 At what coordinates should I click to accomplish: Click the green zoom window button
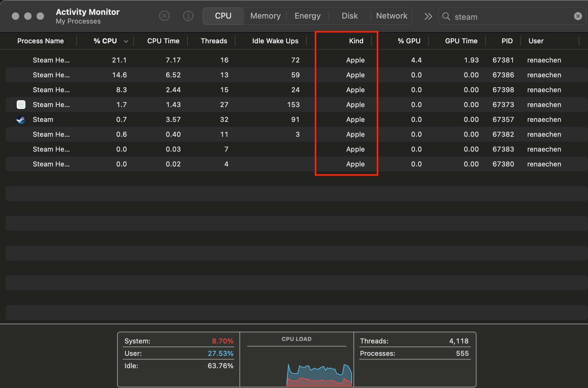pyautogui.click(x=40, y=16)
